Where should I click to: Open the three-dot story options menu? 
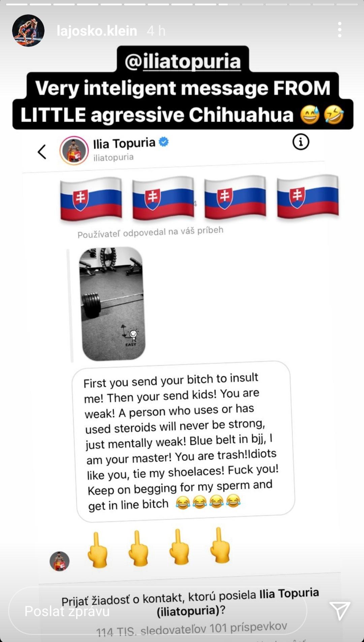point(339,30)
